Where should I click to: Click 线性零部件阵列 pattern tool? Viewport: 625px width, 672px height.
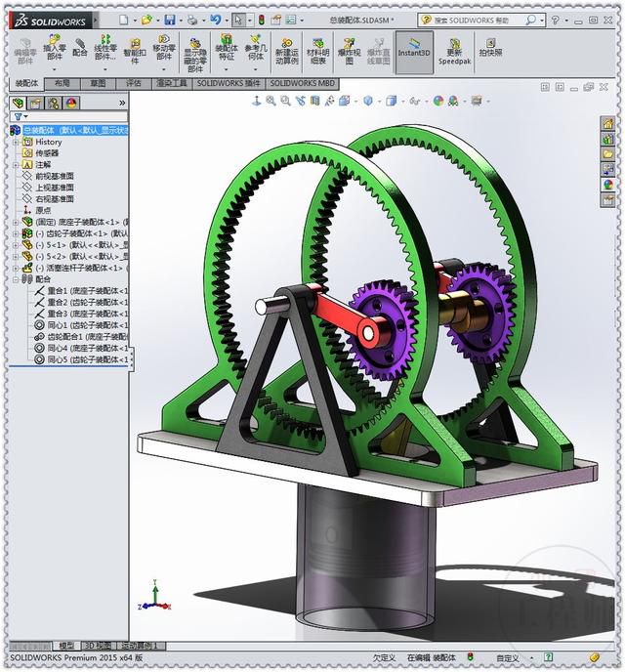(x=105, y=48)
